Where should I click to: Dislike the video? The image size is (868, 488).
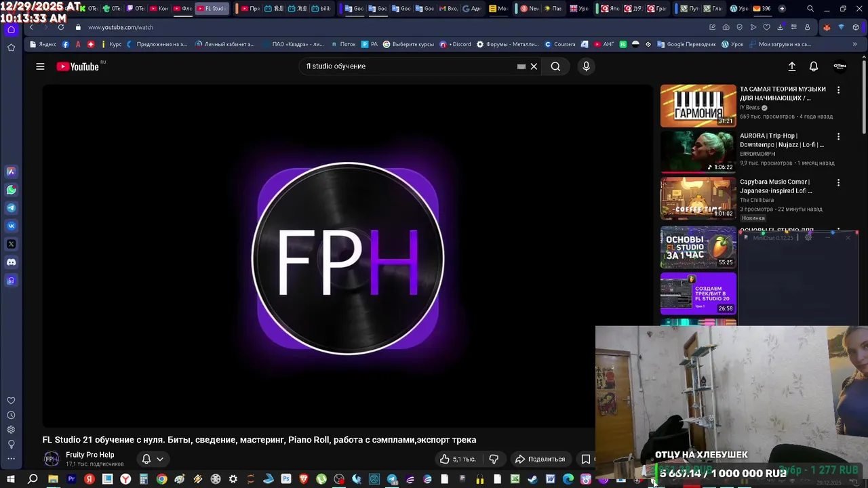point(494,459)
